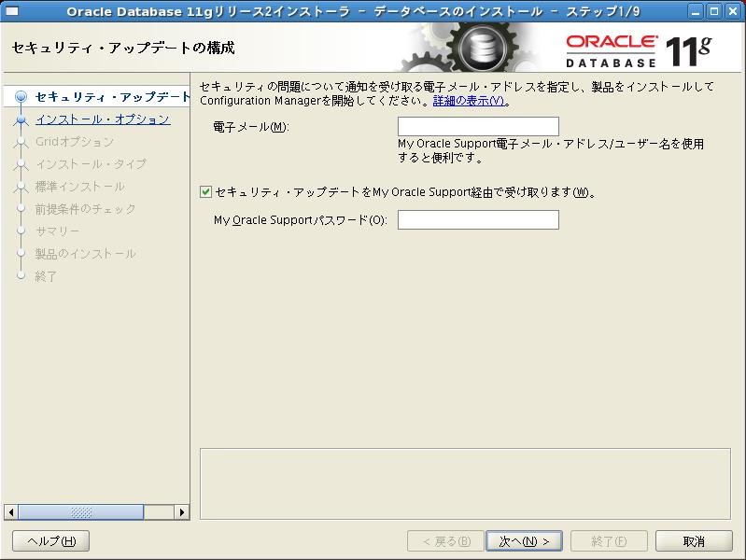Image resolution: width=746 pixels, height=560 pixels.
Task: Click the message area at the bottom
Action: pos(465,483)
